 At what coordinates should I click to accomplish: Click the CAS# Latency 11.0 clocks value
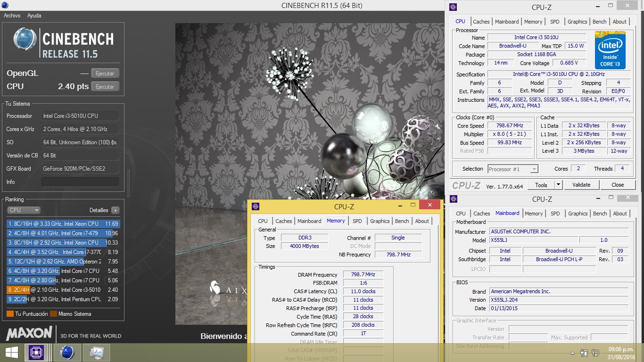(363, 291)
